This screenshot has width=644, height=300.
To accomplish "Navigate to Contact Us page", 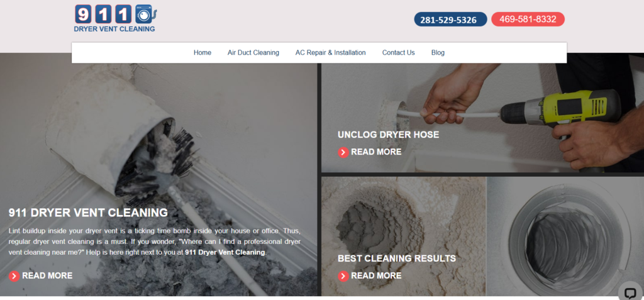I will (x=398, y=53).
